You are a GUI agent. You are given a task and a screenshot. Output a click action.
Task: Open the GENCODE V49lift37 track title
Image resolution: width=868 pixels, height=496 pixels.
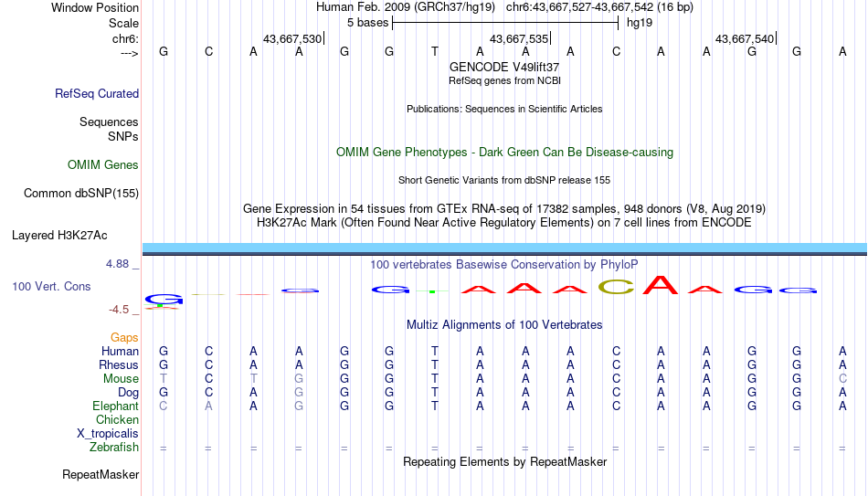(504, 67)
